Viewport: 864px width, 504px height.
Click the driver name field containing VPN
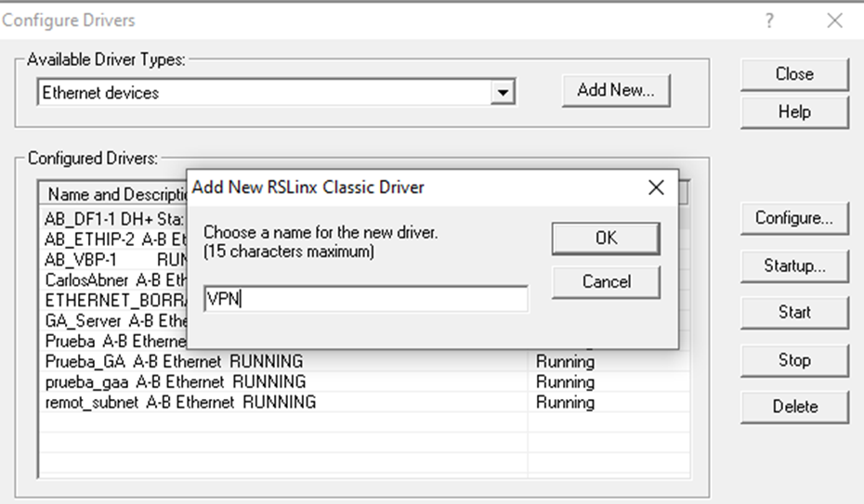tap(366, 299)
